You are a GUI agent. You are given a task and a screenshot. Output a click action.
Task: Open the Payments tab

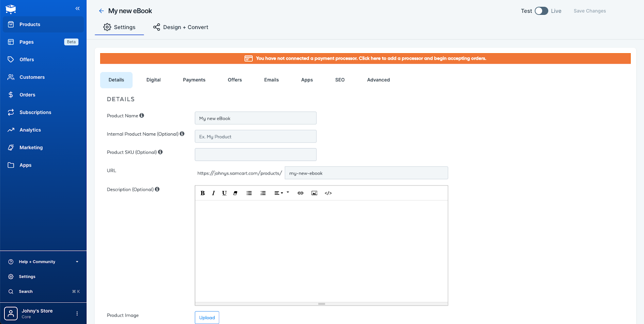(x=194, y=80)
